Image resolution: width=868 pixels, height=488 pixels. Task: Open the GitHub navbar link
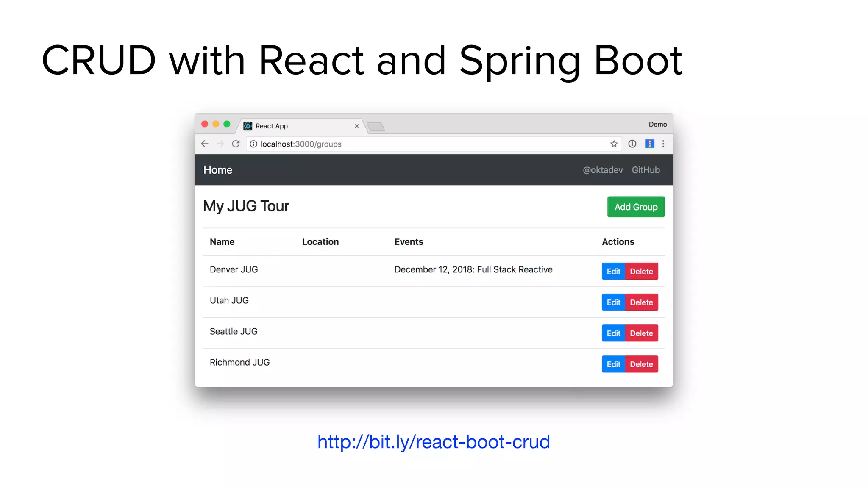point(645,170)
